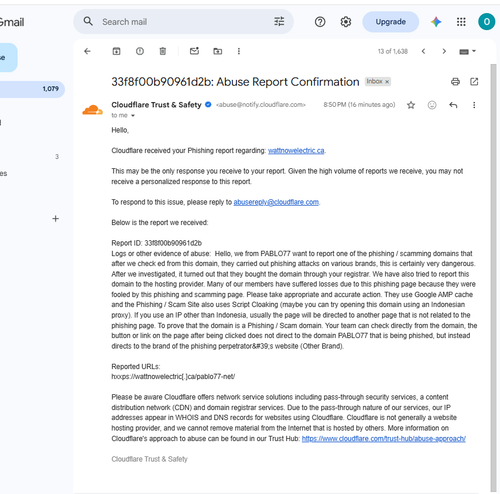Open Google account avatar

tap(487, 22)
